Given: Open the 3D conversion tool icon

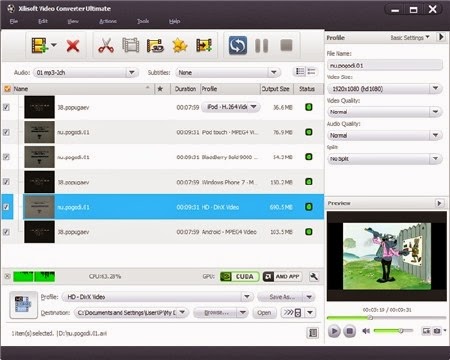Looking at the screenshot, I should 155,46.
